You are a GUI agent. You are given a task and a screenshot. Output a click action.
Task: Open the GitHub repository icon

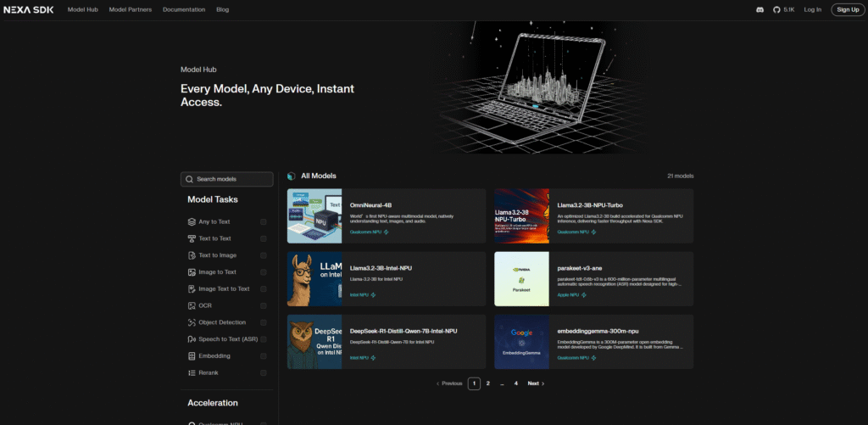776,9
